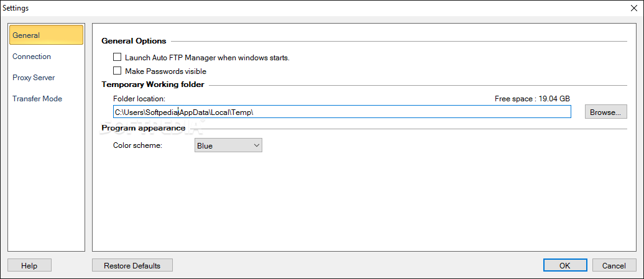Click the 'Color scheme:' label

(x=137, y=145)
